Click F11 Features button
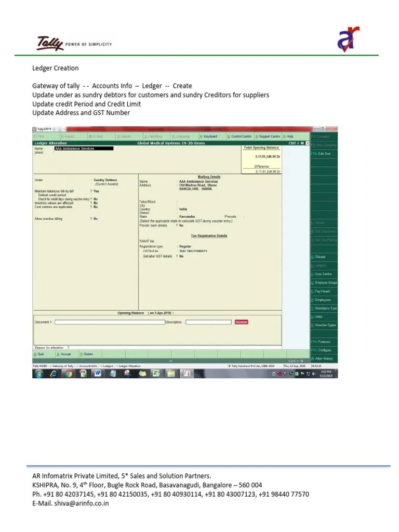The width and height of the screenshot is (399, 532). (324, 342)
